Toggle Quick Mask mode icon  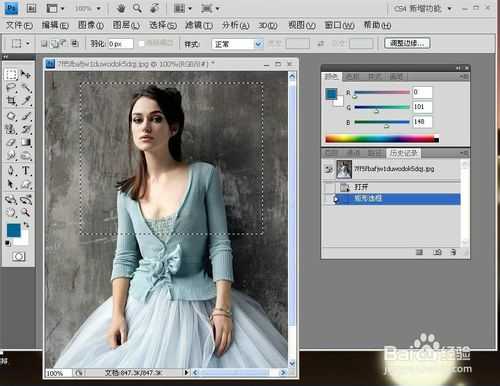click(x=18, y=256)
